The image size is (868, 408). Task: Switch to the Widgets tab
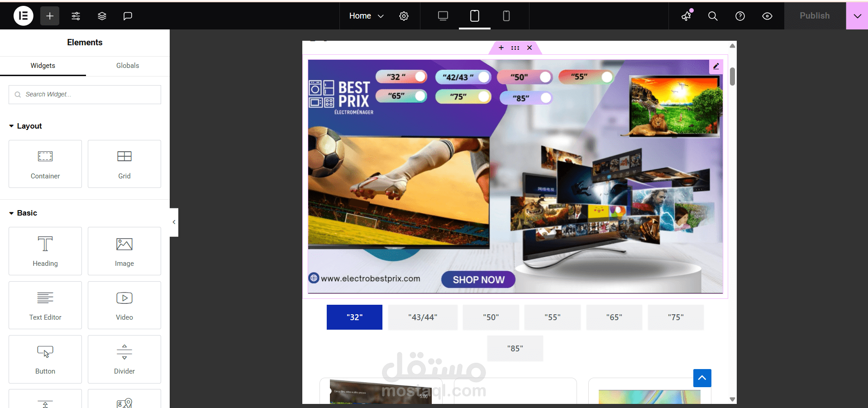point(43,66)
